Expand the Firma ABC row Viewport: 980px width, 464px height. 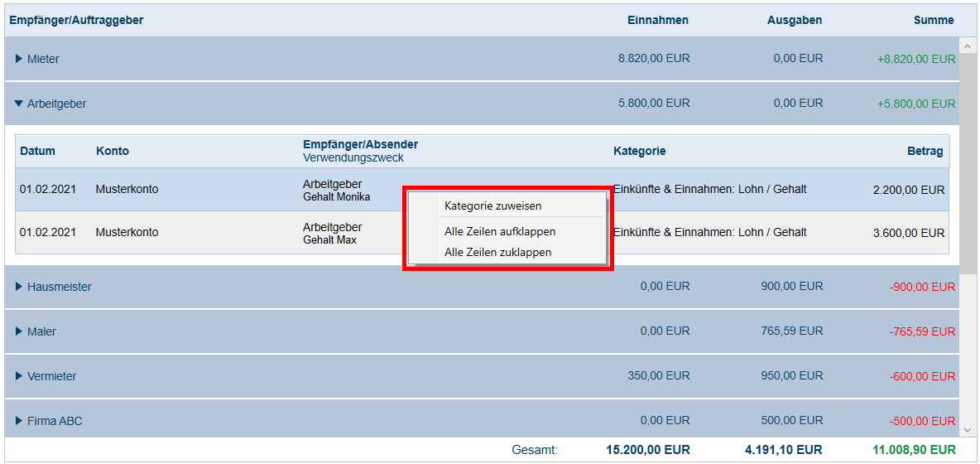[x=19, y=421]
